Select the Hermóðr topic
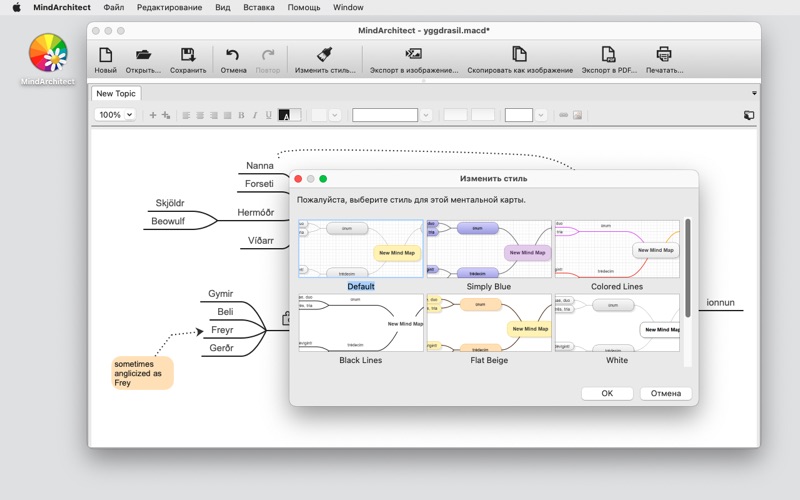The height and width of the screenshot is (500, 800). click(256, 212)
